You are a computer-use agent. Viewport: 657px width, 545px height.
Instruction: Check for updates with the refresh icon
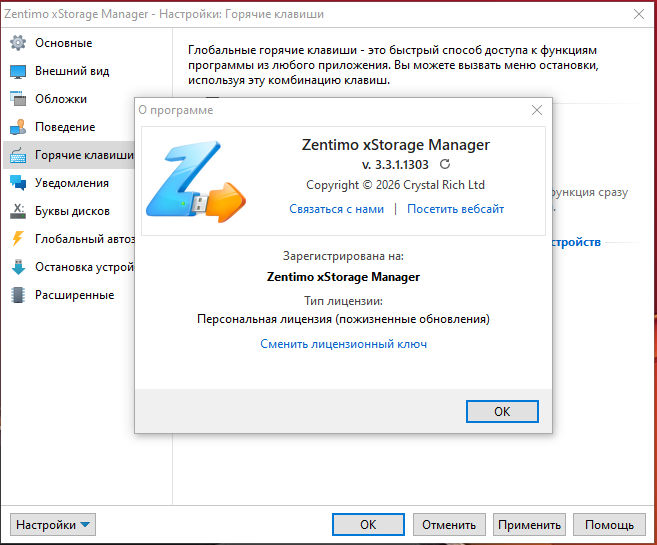445,164
